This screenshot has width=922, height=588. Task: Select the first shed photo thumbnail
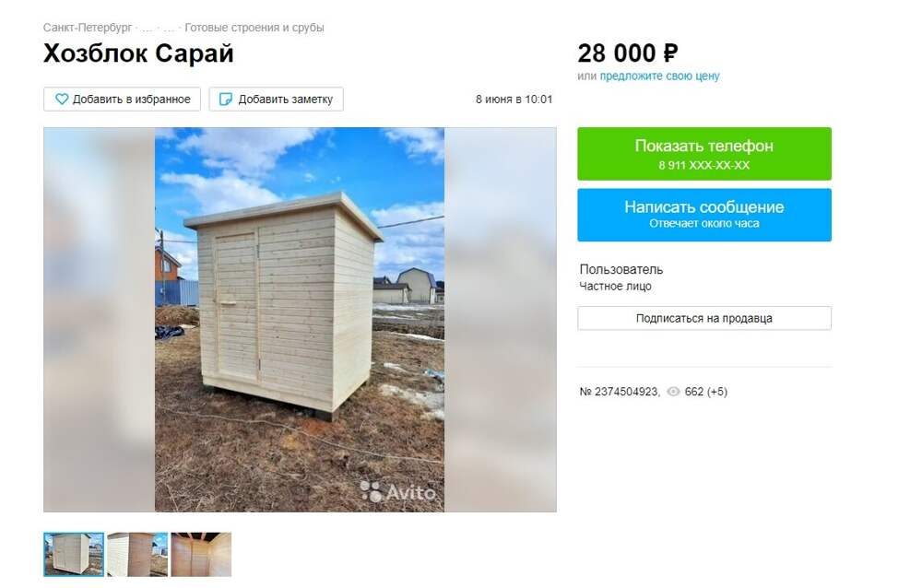pos(74,555)
